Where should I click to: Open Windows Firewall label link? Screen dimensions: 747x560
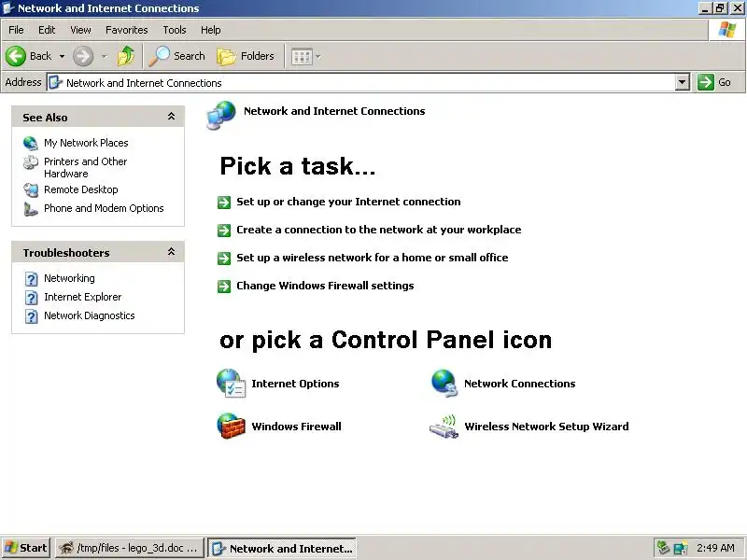(296, 427)
